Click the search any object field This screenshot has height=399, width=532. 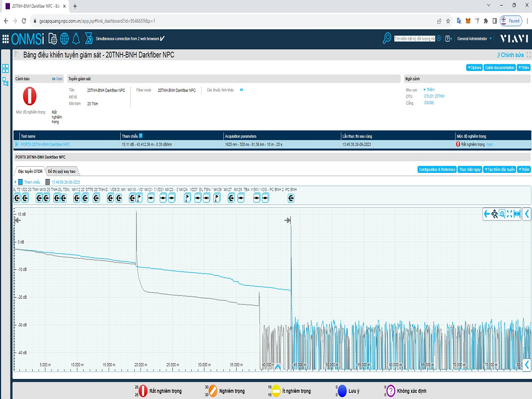click(x=414, y=39)
